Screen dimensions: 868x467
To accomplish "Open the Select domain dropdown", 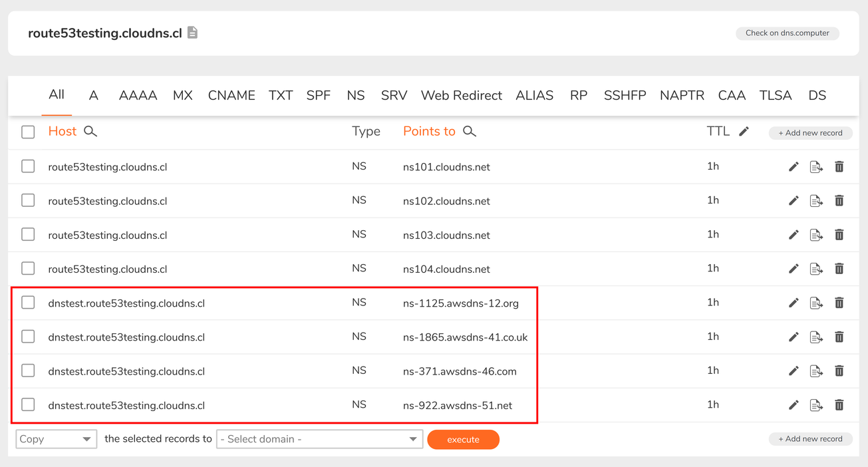I will click(319, 438).
